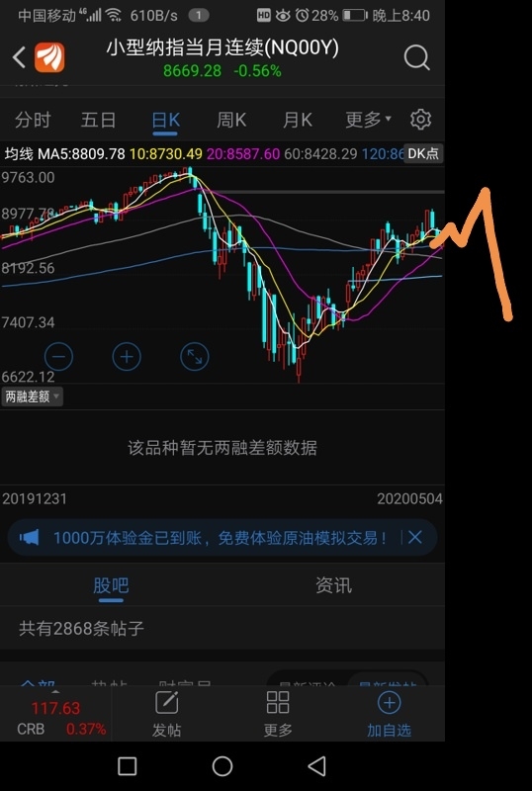Toggle the DK点 indicator
The height and width of the screenshot is (791, 532).
[x=423, y=154]
